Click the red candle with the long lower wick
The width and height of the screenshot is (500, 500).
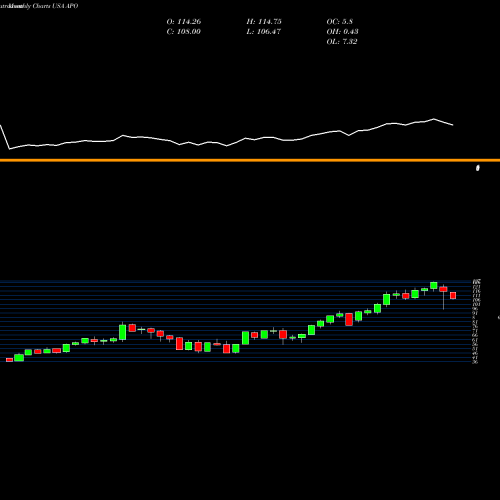tap(443, 289)
